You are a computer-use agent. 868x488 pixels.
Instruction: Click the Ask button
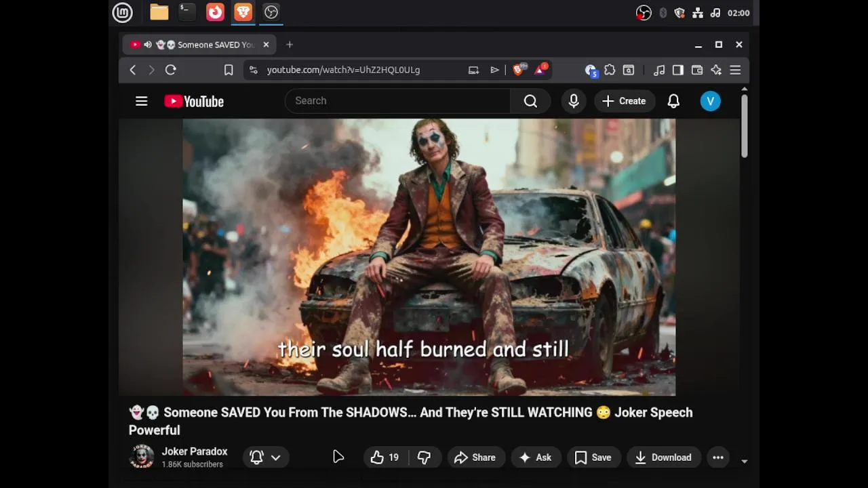[536, 457]
